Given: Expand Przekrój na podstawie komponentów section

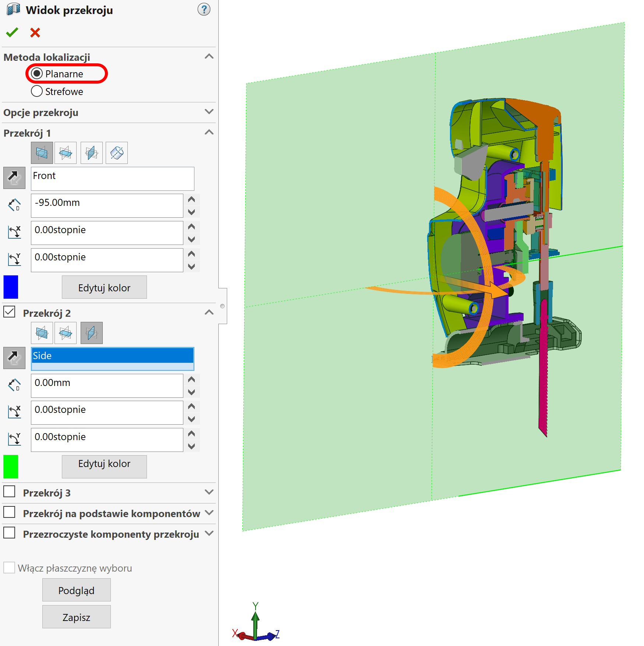Looking at the screenshot, I should pyautogui.click(x=209, y=513).
